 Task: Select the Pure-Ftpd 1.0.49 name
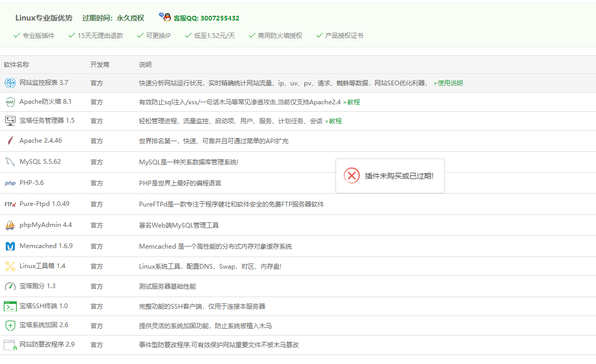click(44, 204)
